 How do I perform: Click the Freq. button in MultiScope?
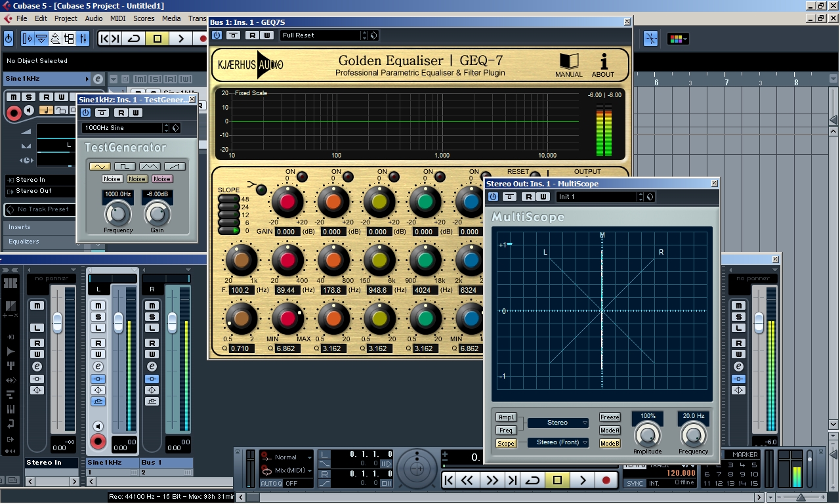pos(506,430)
